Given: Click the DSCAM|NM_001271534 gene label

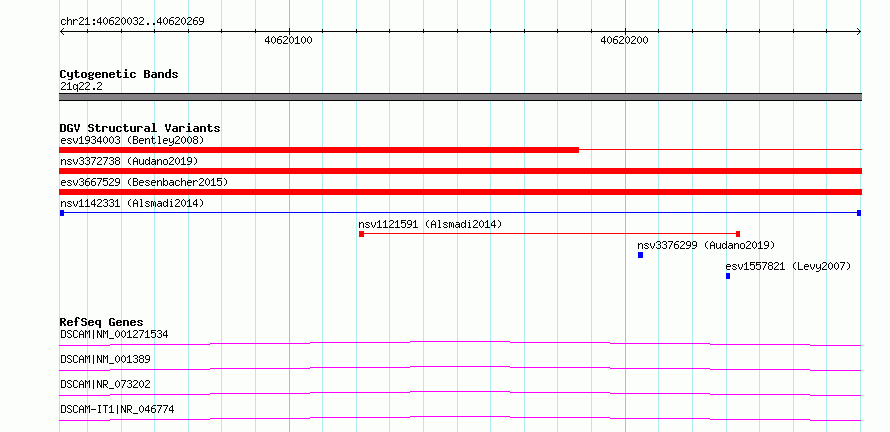Looking at the screenshot, I should [x=114, y=334].
